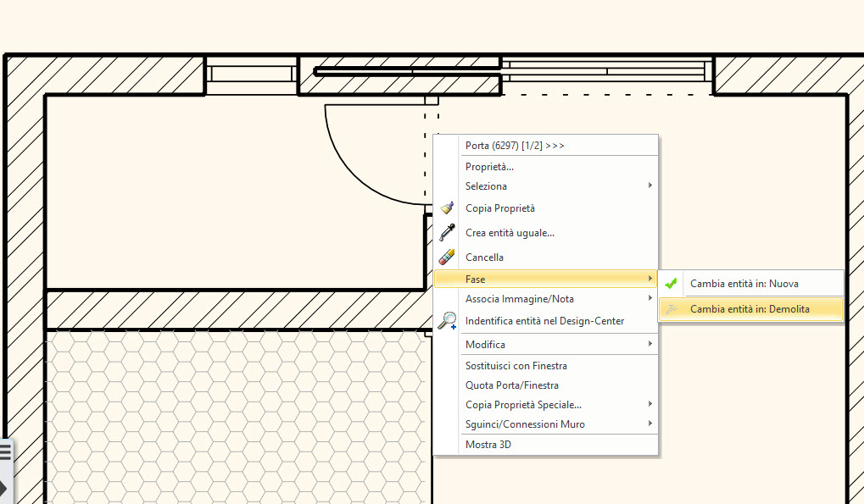The width and height of the screenshot is (864, 504).
Task: Click the hamburger menu icon in the side panel tab
Action: click(5, 452)
